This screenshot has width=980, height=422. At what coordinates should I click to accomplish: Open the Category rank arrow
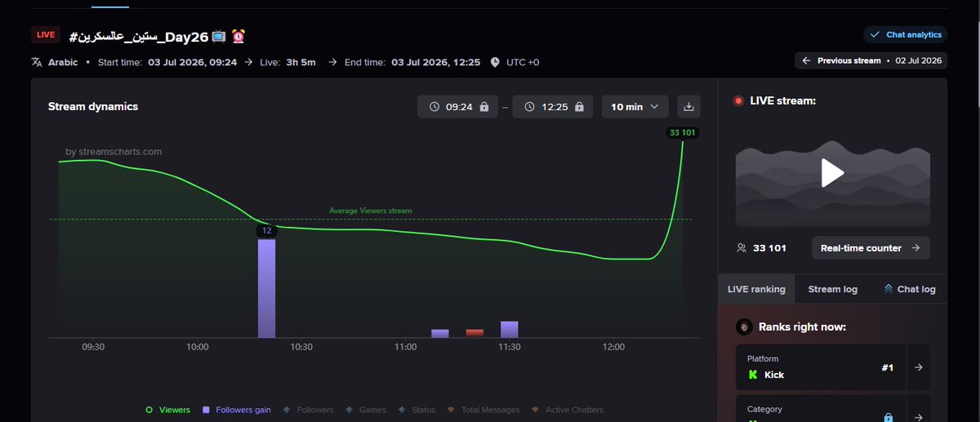pyautogui.click(x=918, y=417)
